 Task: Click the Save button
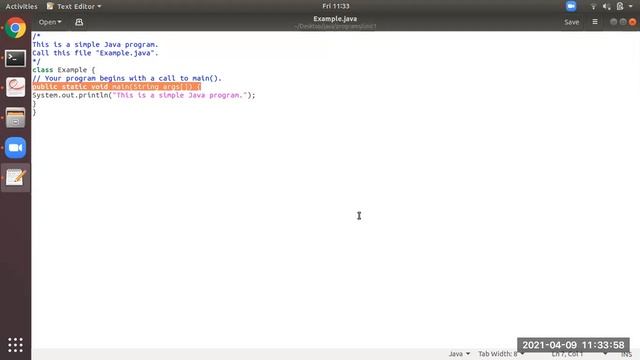click(x=571, y=22)
